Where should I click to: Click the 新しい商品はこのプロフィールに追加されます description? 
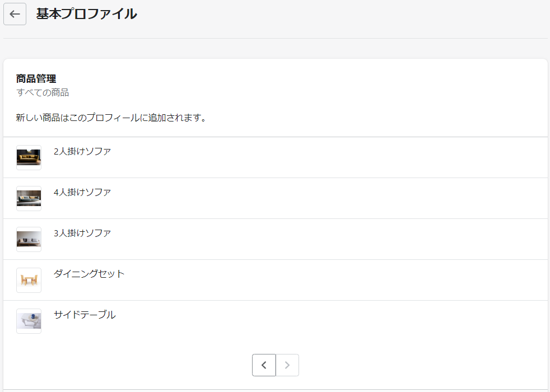click(111, 118)
